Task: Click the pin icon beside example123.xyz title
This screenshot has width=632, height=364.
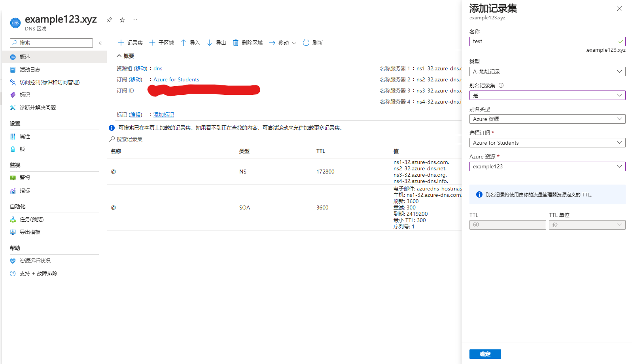Action: coord(110,20)
